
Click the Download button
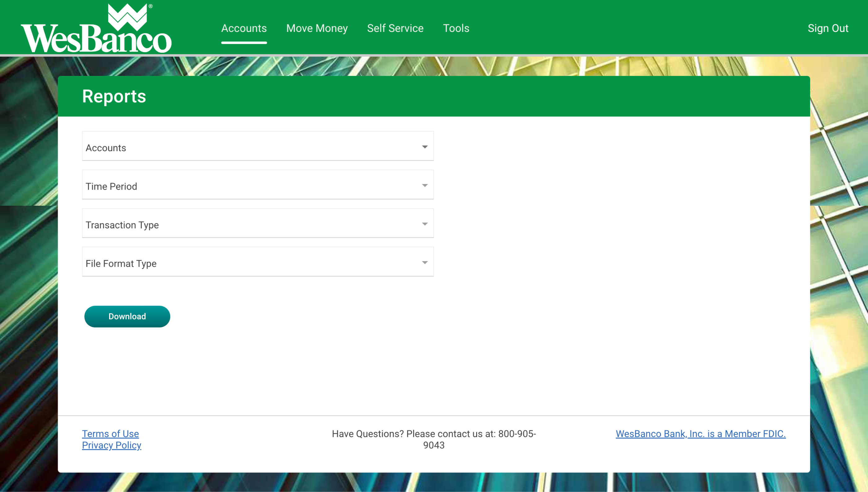pyautogui.click(x=127, y=316)
